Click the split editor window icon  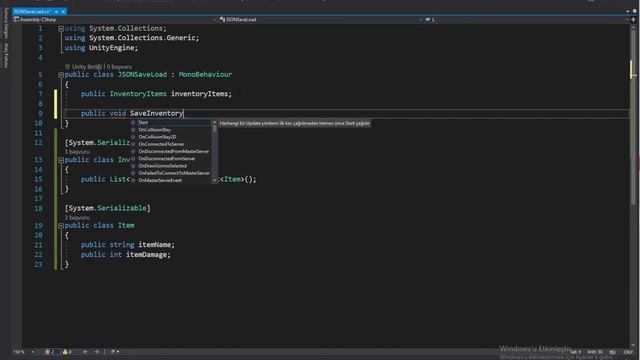point(633,20)
